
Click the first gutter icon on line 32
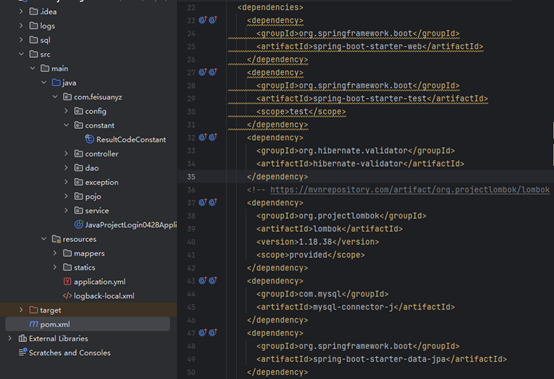[x=202, y=137]
